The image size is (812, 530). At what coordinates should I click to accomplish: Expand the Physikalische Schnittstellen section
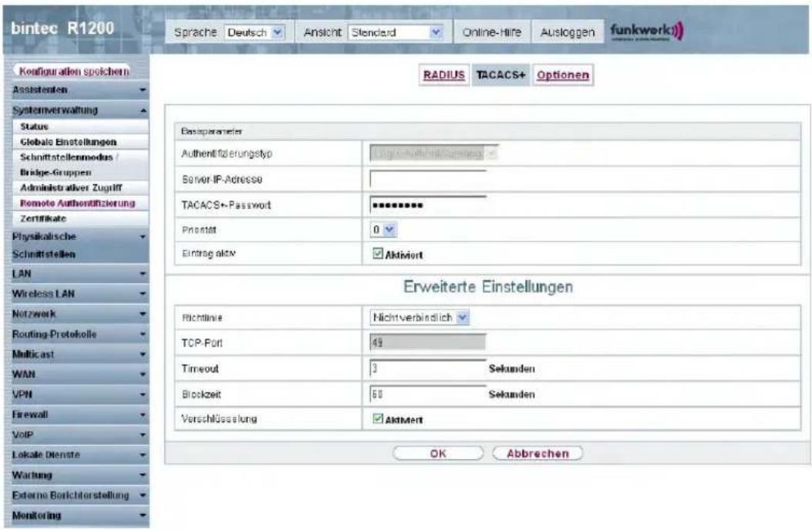[79, 245]
